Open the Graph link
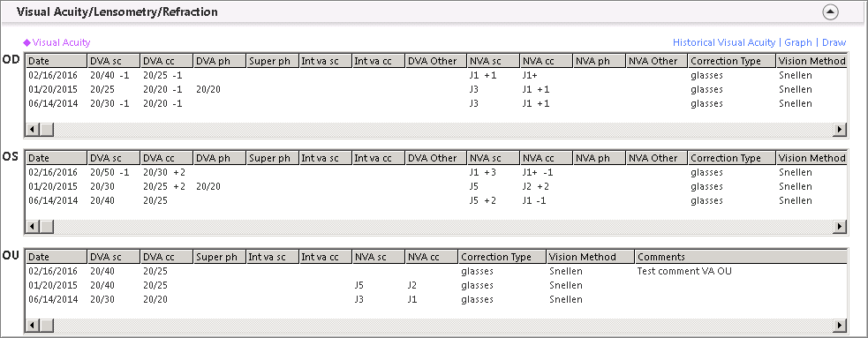 (x=797, y=42)
